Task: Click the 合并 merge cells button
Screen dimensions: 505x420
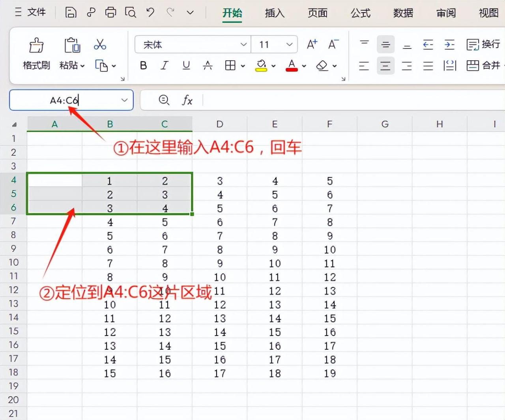Action: coord(483,65)
